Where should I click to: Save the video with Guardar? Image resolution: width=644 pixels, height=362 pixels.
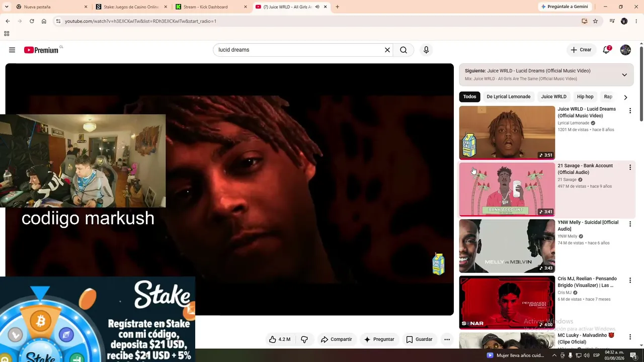419,339
